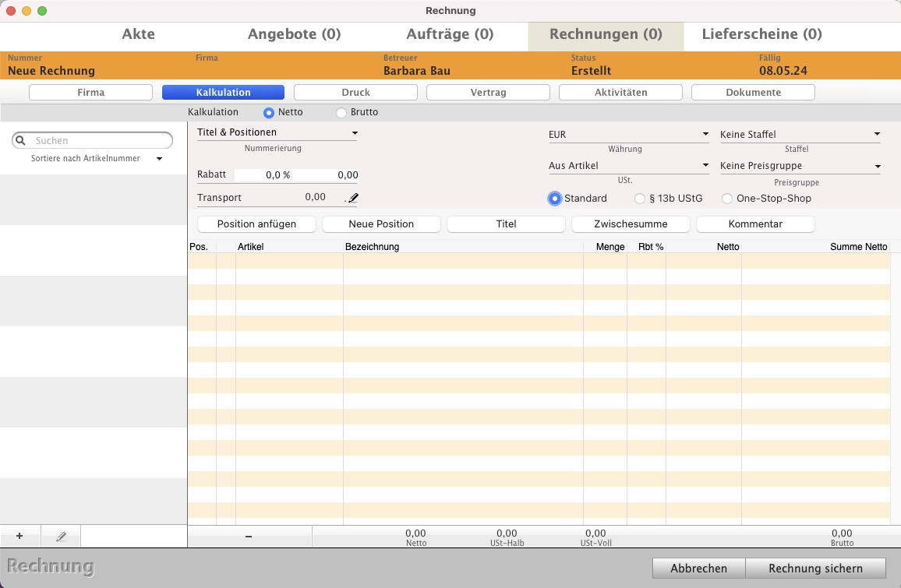901x588 pixels.
Task: Click the minus button below the positions table
Action: click(x=249, y=537)
